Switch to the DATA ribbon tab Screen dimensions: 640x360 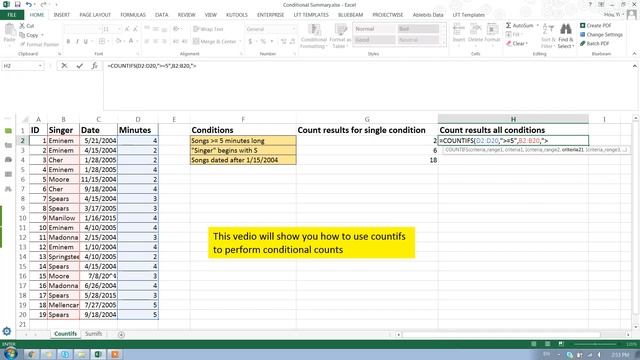pos(161,15)
